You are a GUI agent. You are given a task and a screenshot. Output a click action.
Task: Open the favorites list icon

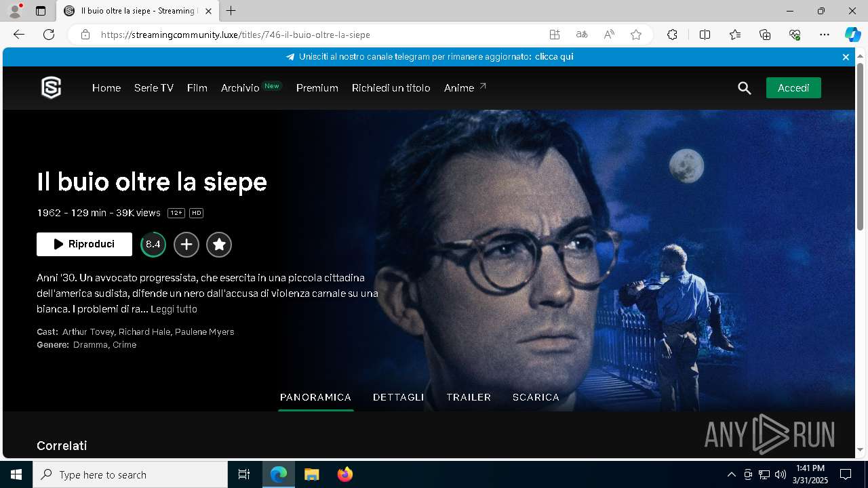point(735,35)
